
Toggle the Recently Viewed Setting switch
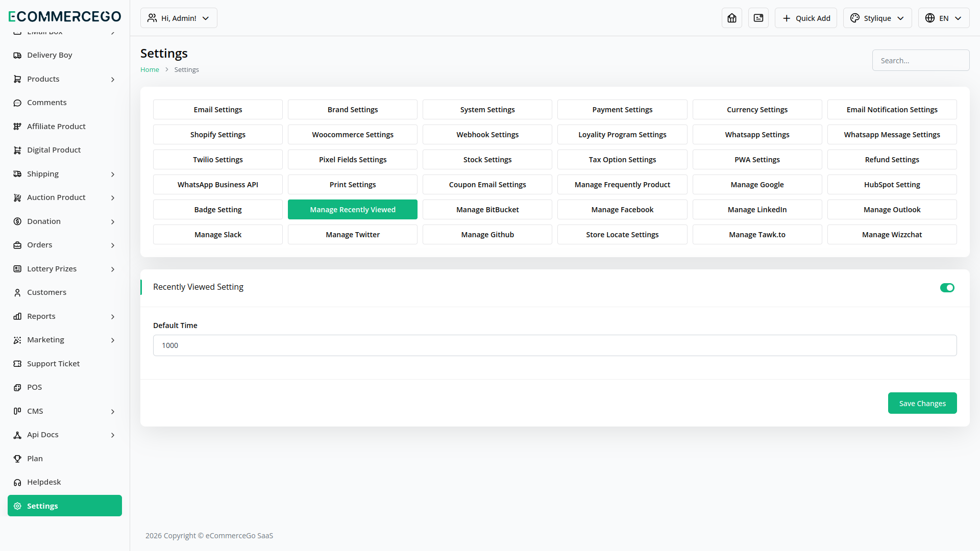pyautogui.click(x=947, y=288)
